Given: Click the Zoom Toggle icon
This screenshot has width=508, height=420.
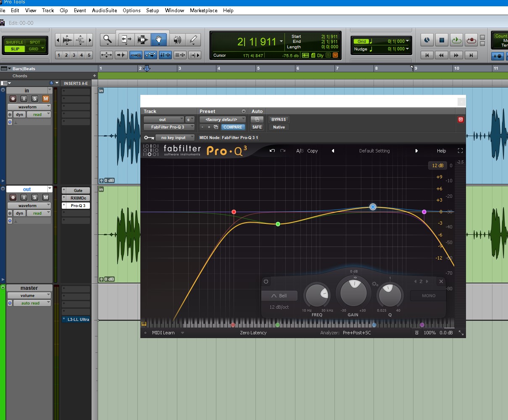Looking at the screenshot, I should 107,55.
